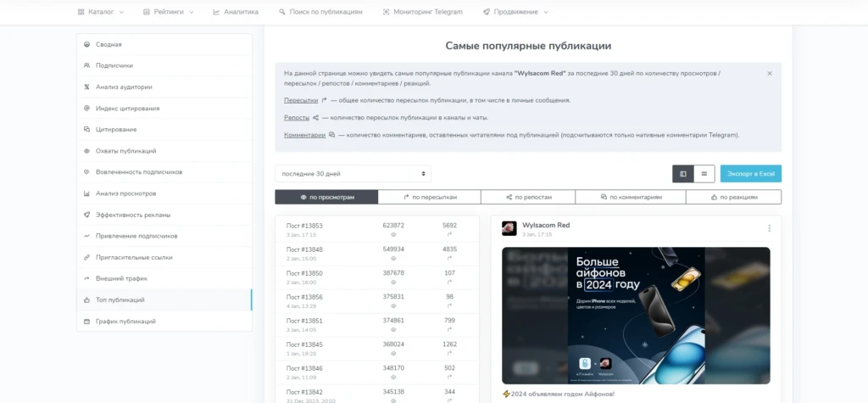Switch to list view mode
This screenshot has height=403, width=868.
pos(704,174)
